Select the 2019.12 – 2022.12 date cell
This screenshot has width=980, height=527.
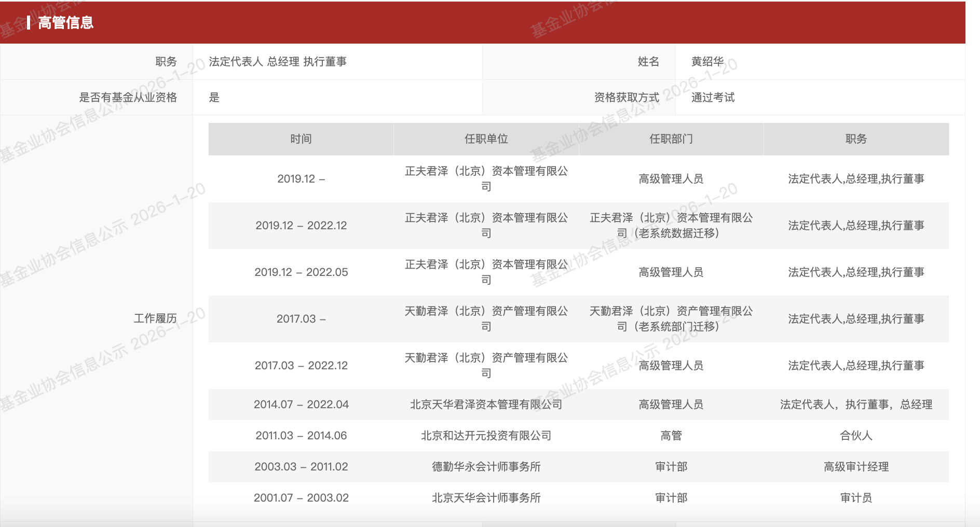pyautogui.click(x=301, y=226)
